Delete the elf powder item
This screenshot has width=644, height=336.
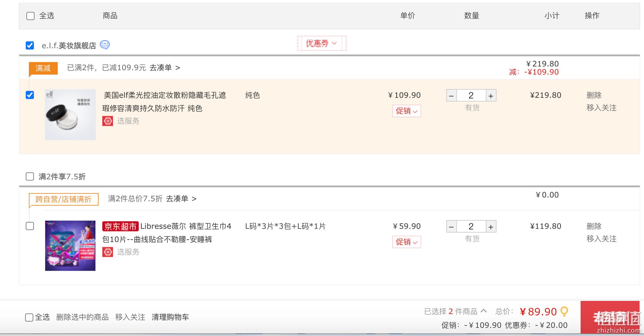pos(594,95)
